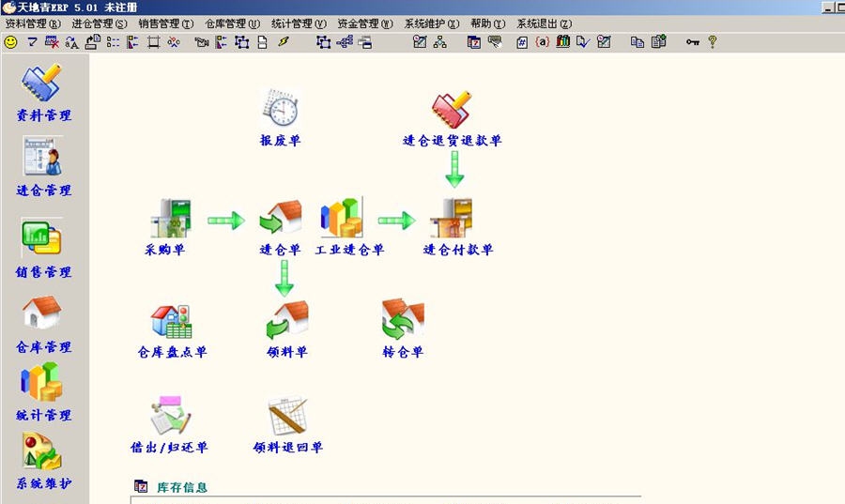The image size is (845, 504).
Task: Click the blank page toolbar icon
Action: tap(263, 42)
